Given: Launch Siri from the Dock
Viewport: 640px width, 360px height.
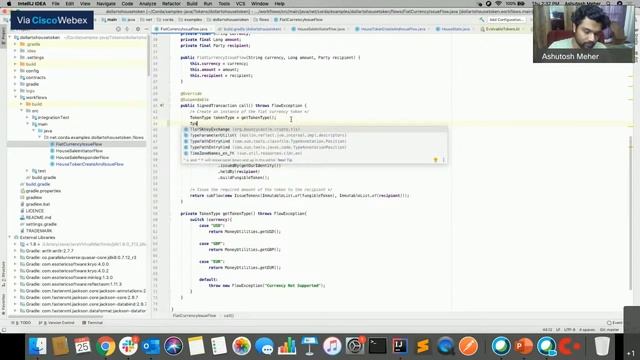Looking at the screenshot, I should pyautogui.click(x=173, y=346).
